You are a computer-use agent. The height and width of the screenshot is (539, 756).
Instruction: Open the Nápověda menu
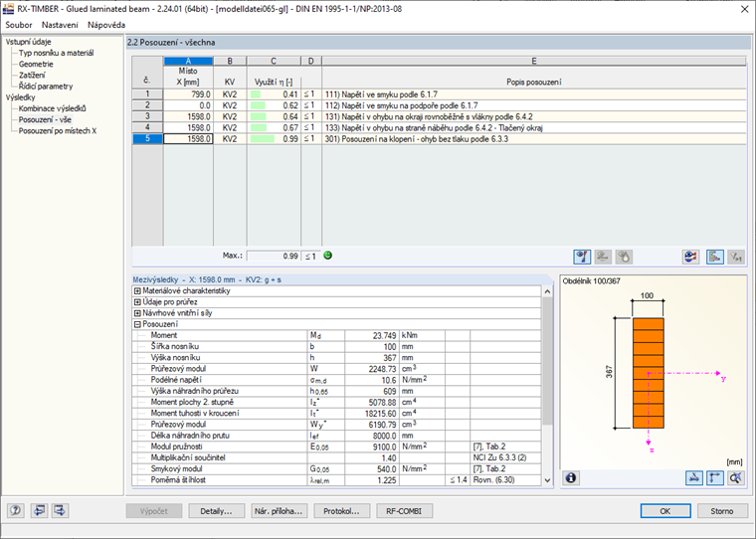[x=106, y=25]
